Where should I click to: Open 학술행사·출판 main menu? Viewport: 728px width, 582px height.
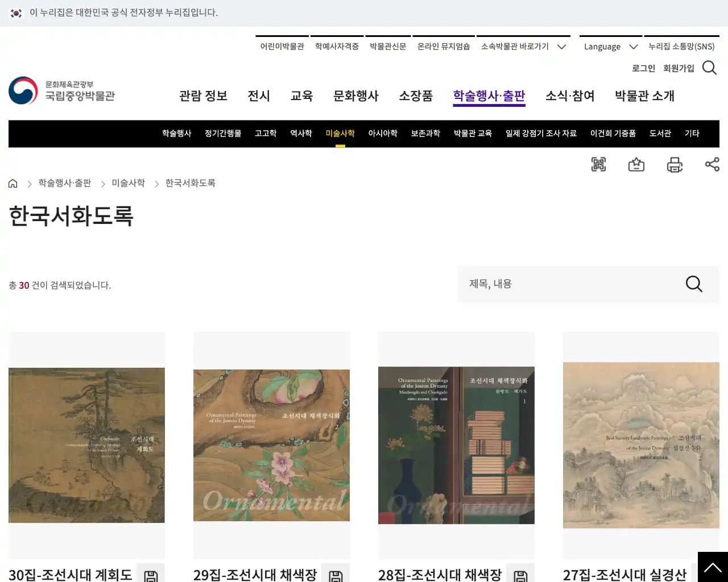[489, 96]
